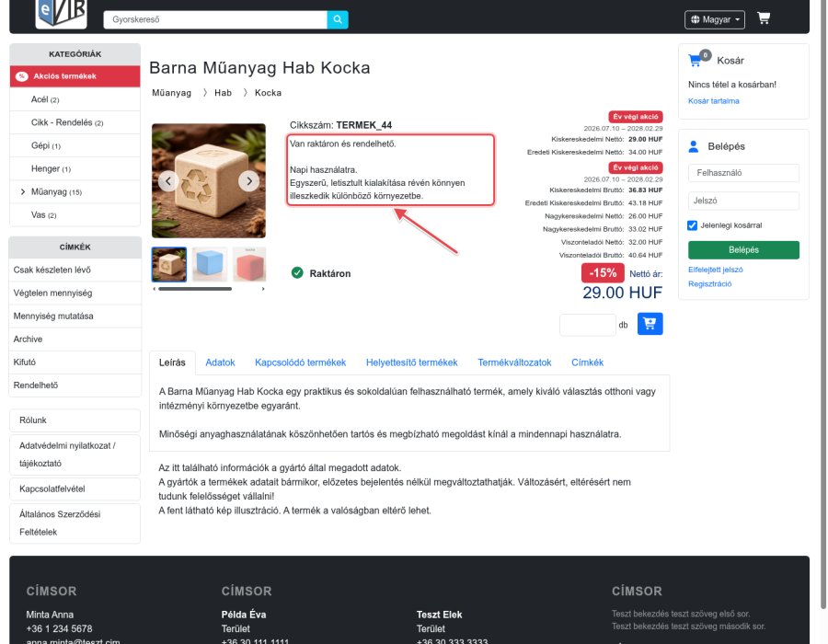
Task: Click the magnifier search button
Action: point(338,19)
